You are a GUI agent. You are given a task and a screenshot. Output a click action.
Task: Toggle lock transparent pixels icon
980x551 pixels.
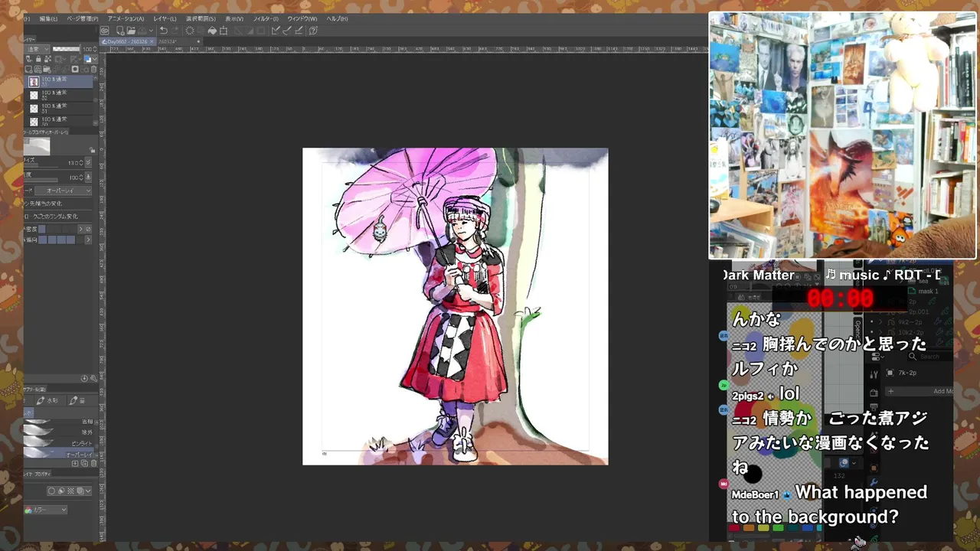(47, 59)
